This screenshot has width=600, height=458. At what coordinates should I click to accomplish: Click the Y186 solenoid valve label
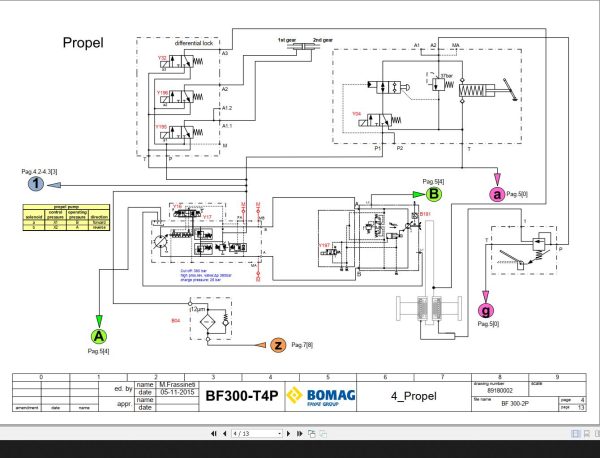click(x=162, y=93)
